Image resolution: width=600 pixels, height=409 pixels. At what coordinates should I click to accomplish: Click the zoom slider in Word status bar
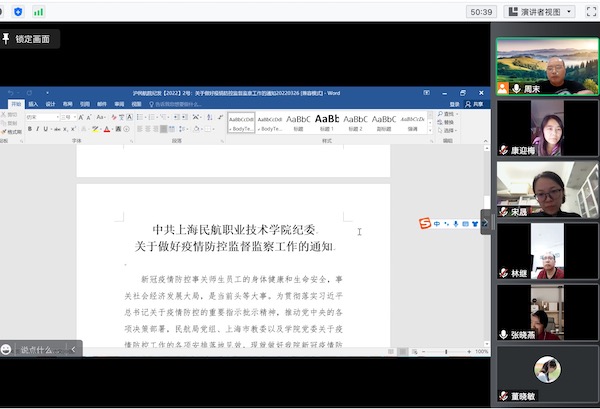point(446,352)
